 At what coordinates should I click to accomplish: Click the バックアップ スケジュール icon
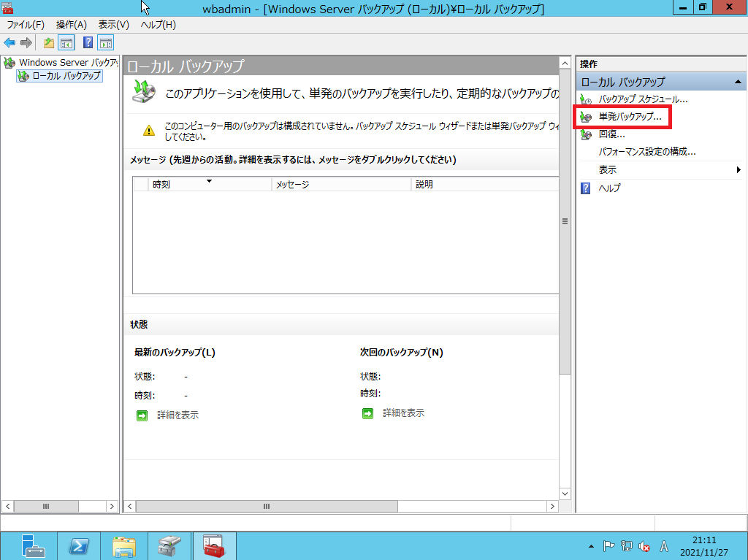[586, 99]
